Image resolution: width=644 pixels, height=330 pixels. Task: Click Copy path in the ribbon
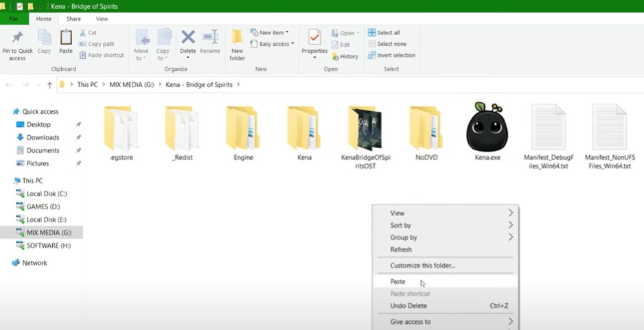[97, 44]
